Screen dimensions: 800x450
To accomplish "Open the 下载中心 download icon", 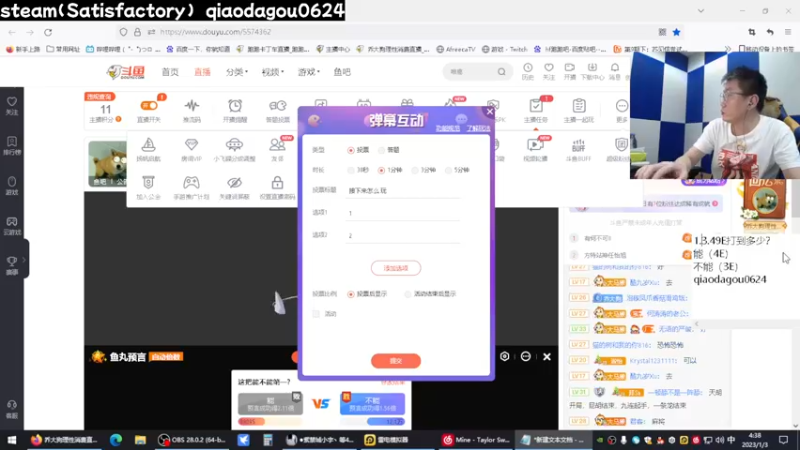I will (x=592, y=71).
